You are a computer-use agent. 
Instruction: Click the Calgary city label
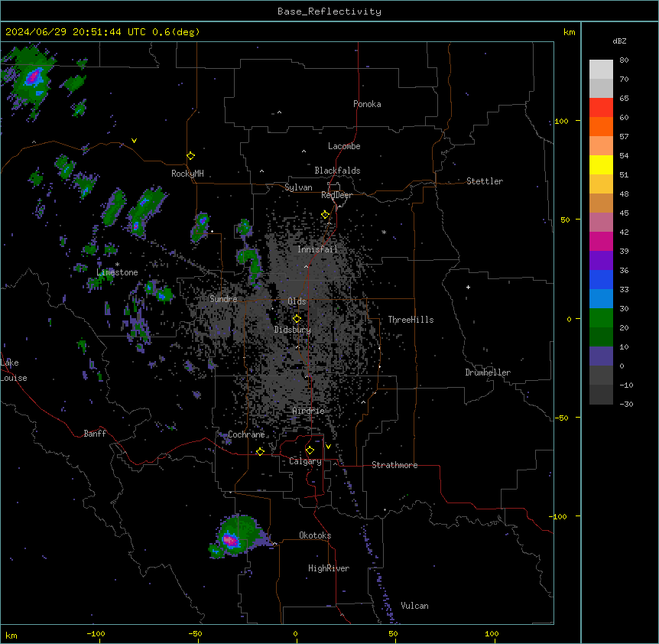click(305, 461)
